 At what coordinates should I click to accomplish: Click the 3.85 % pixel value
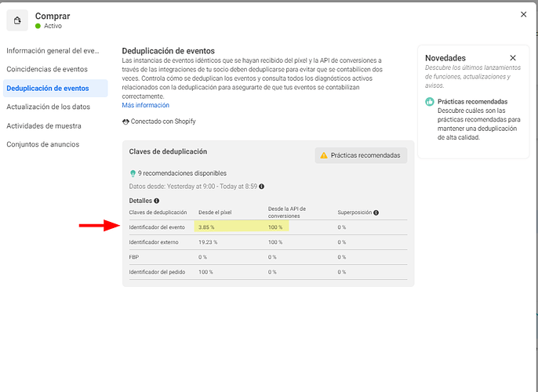pyautogui.click(x=206, y=227)
